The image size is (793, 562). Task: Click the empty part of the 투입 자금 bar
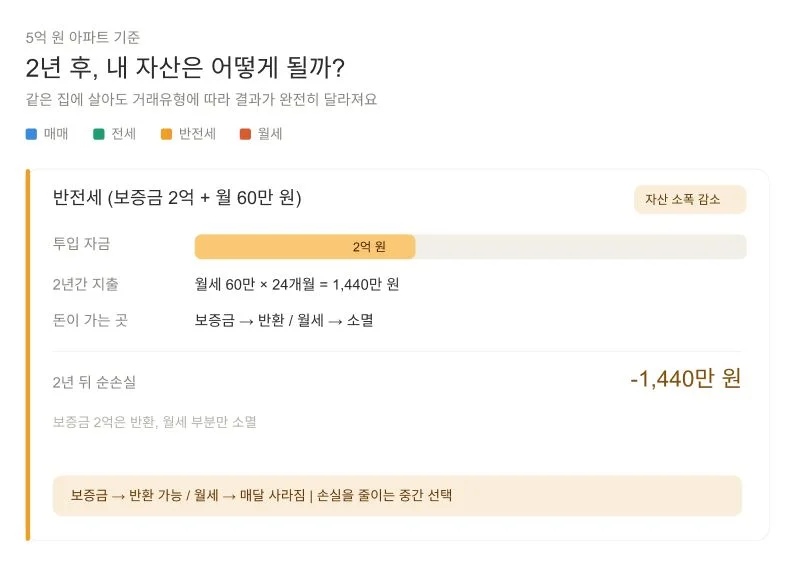click(580, 247)
